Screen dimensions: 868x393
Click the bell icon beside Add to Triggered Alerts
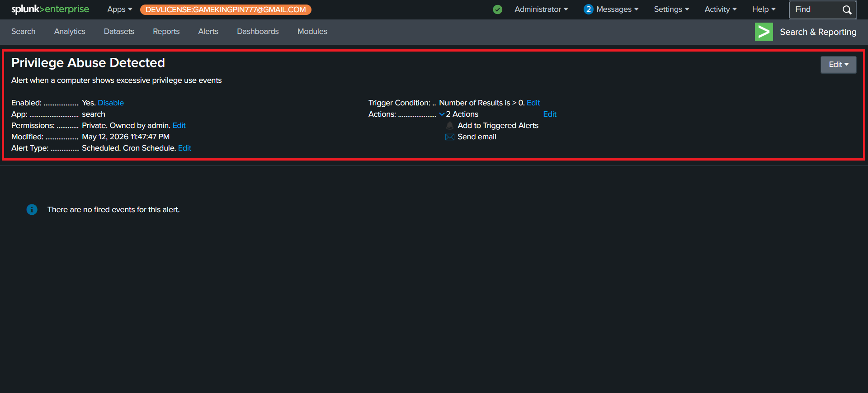tap(450, 126)
